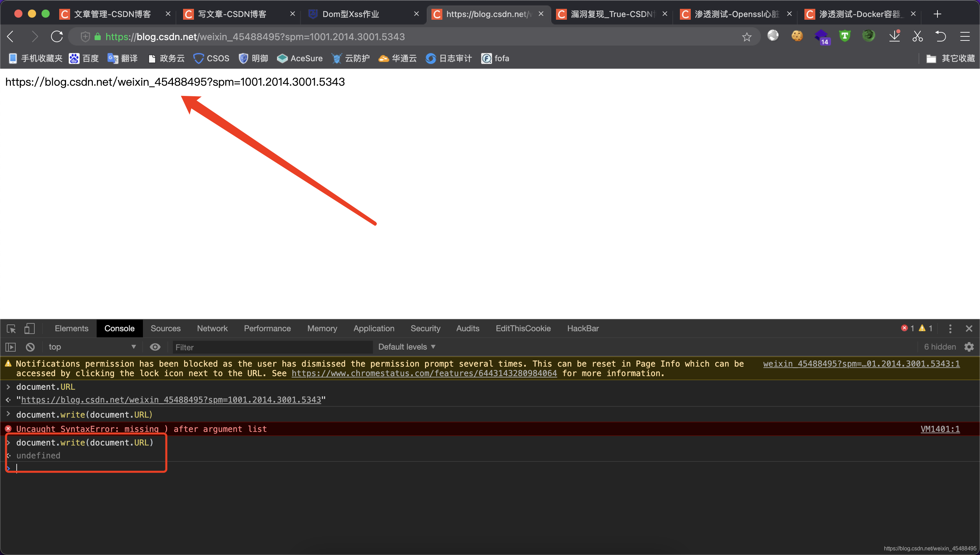
Task: Click the scissors screenshot extension icon
Action: point(917,37)
